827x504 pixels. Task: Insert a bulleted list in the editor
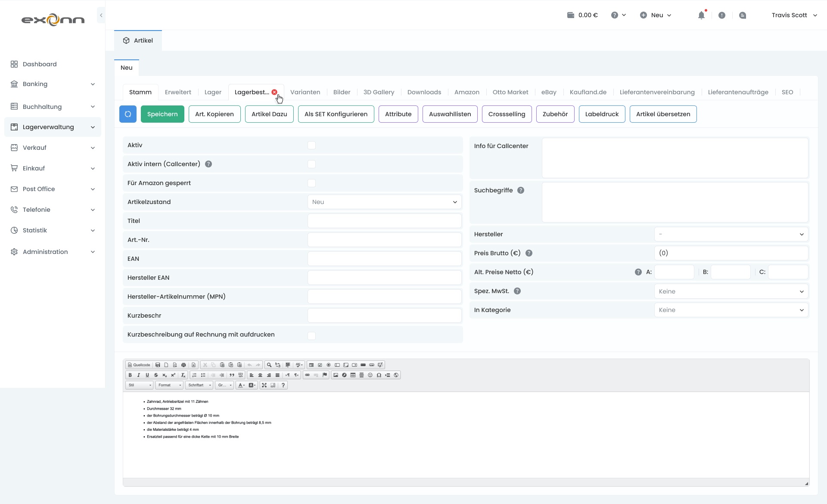[203, 375]
